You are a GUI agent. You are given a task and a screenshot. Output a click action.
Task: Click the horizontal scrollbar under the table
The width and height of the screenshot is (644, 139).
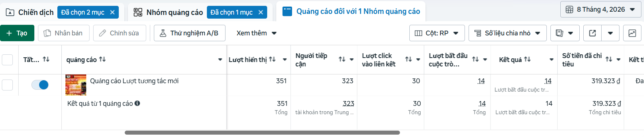tap(262, 133)
